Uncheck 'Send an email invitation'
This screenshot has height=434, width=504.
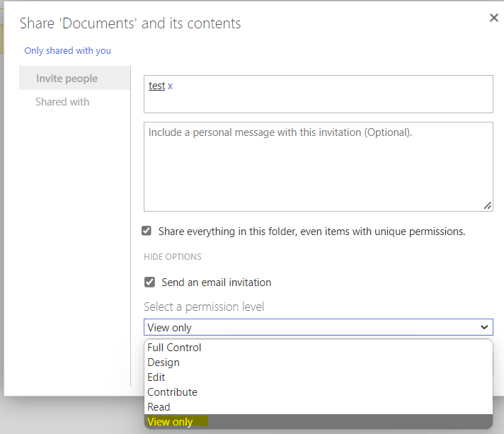(149, 282)
